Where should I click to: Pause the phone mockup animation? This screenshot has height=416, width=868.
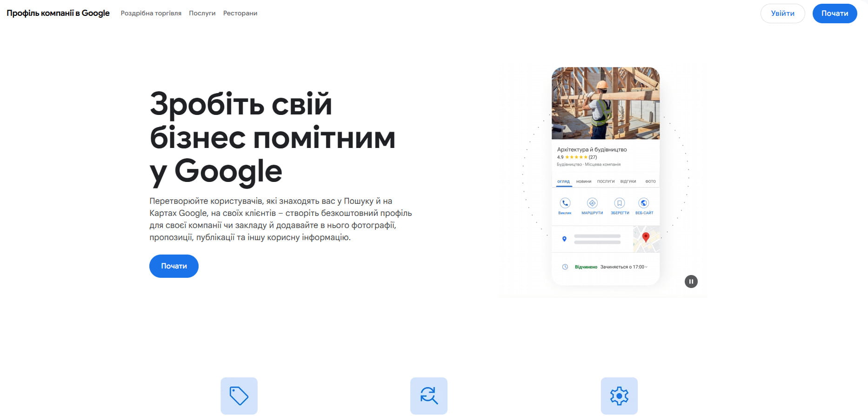[691, 282]
